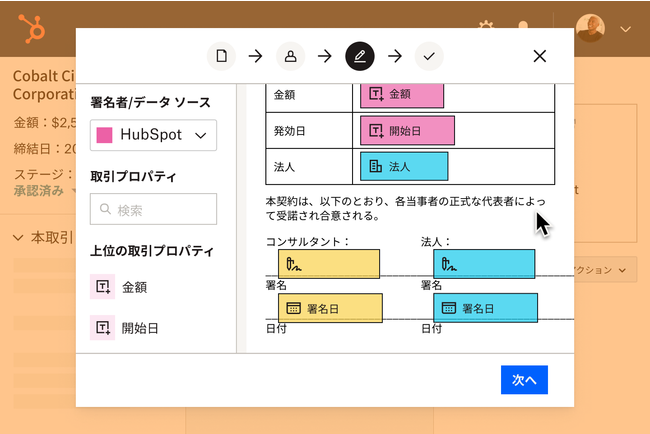Click the pink HubSpot color swatch
650x434 pixels.
click(104, 135)
